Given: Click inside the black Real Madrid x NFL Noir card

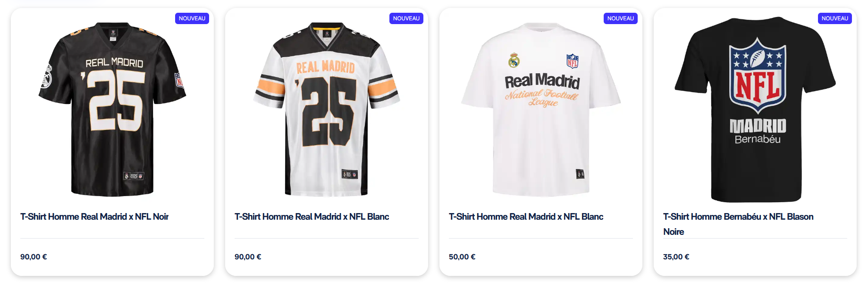Looking at the screenshot, I should tap(112, 142).
